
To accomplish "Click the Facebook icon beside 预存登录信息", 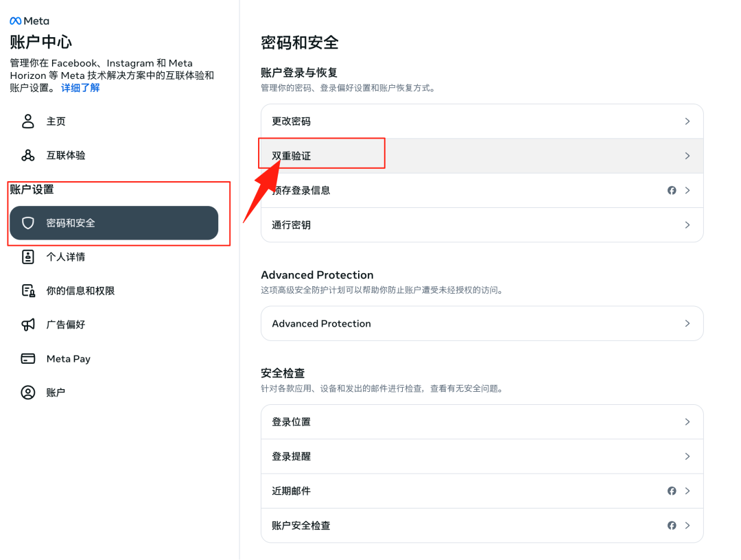I will coord(672,190).
